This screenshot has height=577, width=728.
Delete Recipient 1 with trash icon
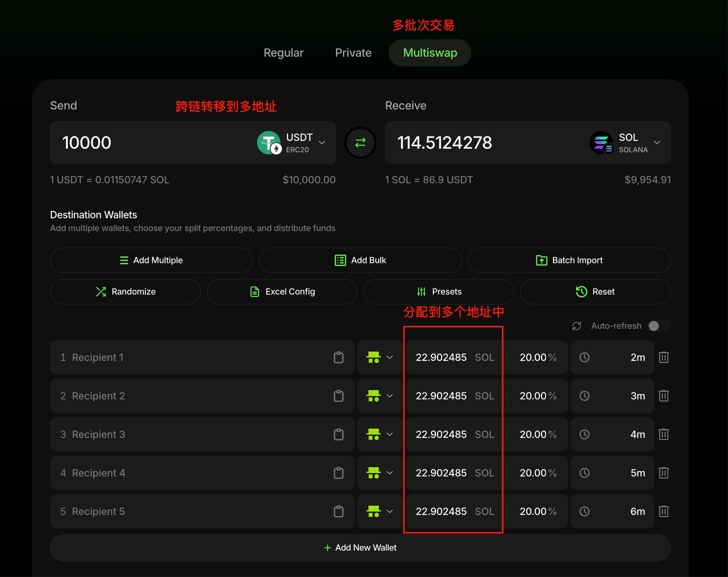pyautogui.click(x=664, y=357)
